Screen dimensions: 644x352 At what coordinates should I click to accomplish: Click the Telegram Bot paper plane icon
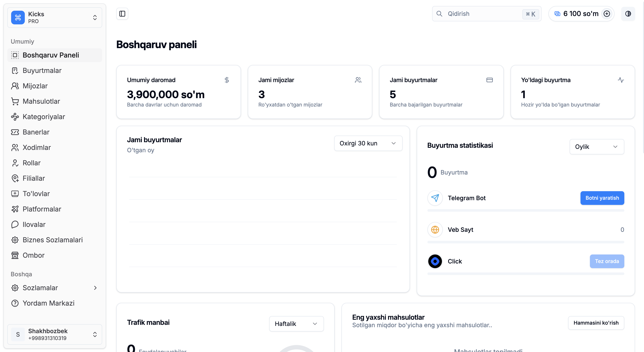pos(435,198)
